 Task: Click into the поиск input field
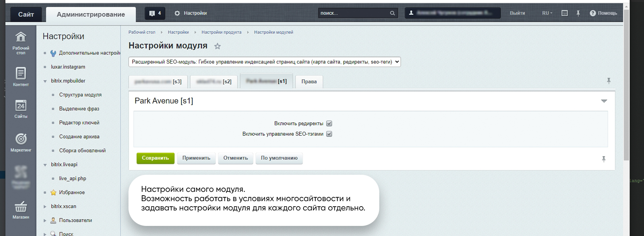click(352, 13)
